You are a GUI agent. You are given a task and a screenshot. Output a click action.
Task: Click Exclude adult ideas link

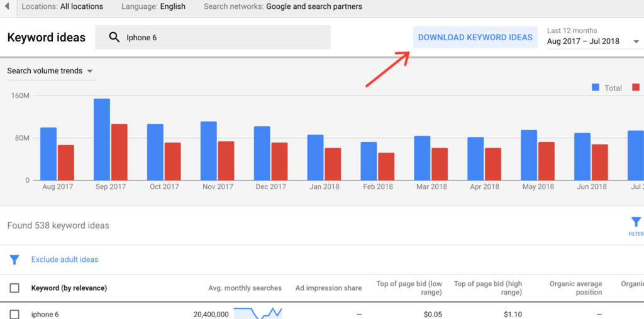(x=65, y=259)
